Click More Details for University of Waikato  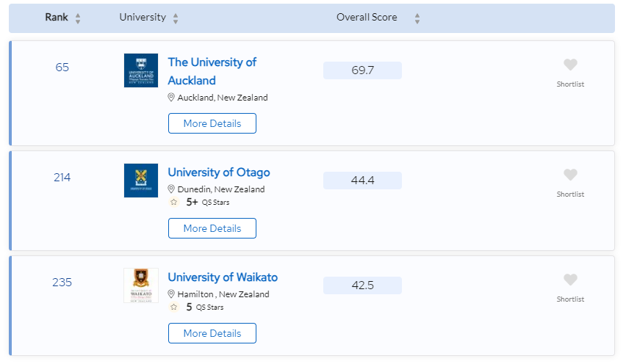[x=212, y=333]
